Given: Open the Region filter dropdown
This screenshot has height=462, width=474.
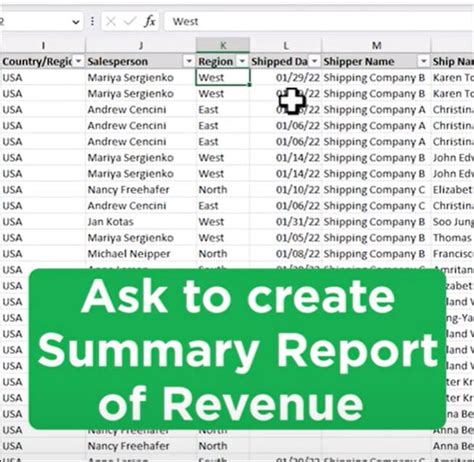Looking at the screenshot, I should [242, 61].
